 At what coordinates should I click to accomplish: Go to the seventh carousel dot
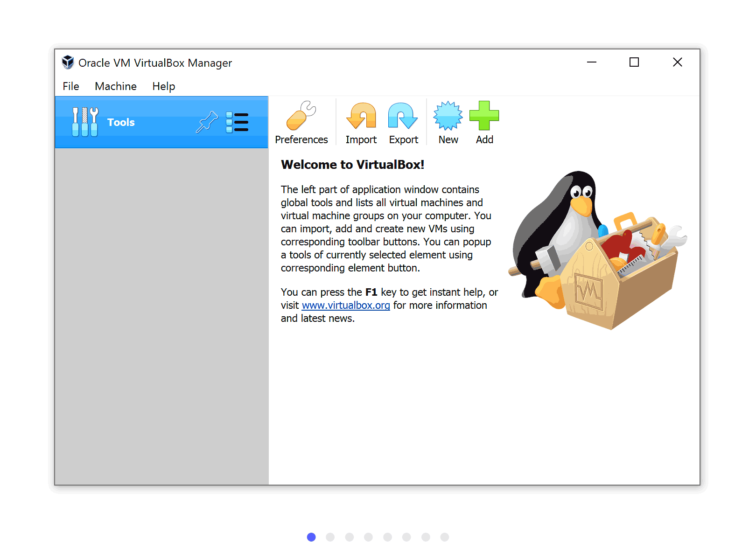coord(426,537)
